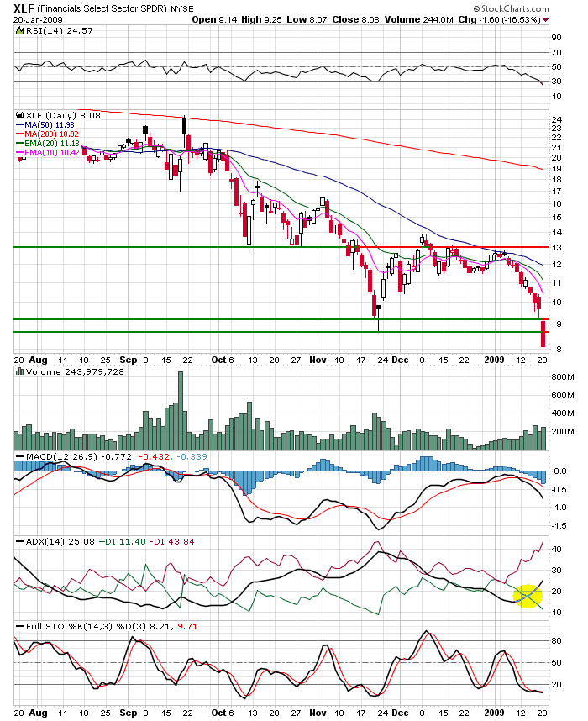Select the red stochastic %D value 9.71
Viewport: 588px width, 721px height.
pyautogui.click(x=187, y=626)
